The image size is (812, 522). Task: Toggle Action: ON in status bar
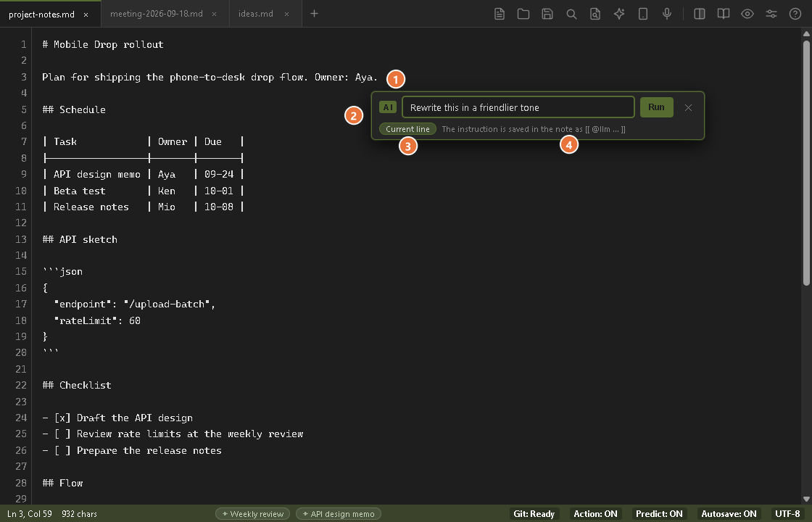click(595, 514)
